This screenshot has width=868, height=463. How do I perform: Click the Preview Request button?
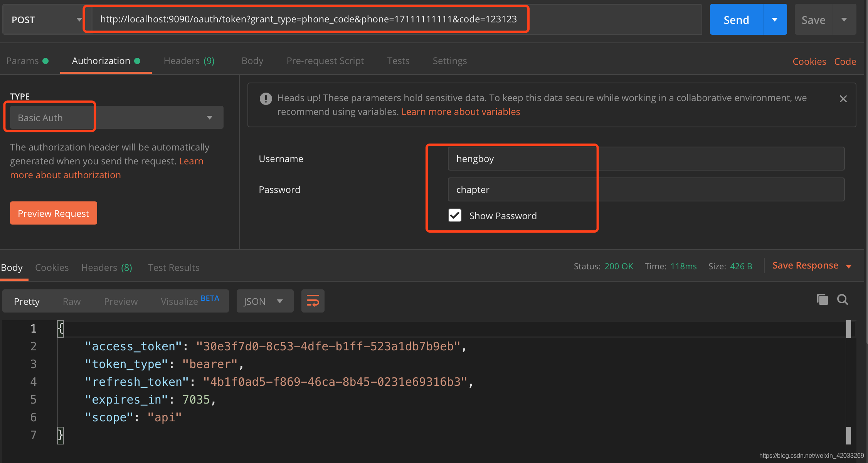[54, 213]
